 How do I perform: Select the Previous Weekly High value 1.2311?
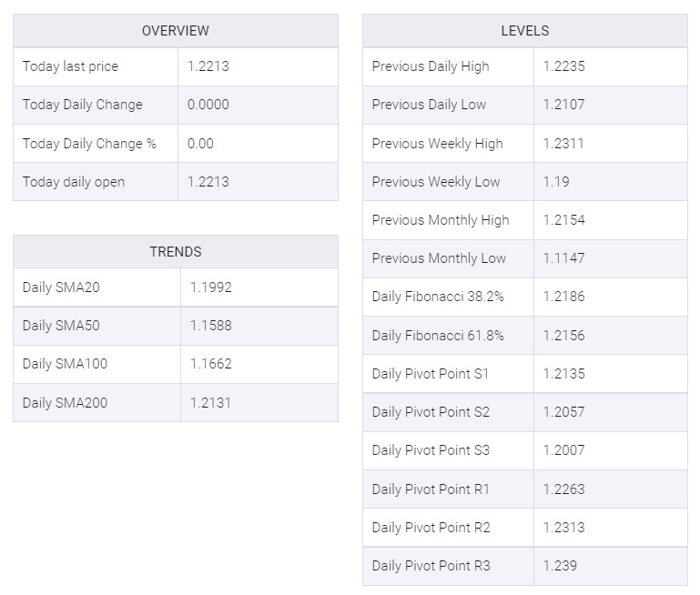(x=563, y=144)
